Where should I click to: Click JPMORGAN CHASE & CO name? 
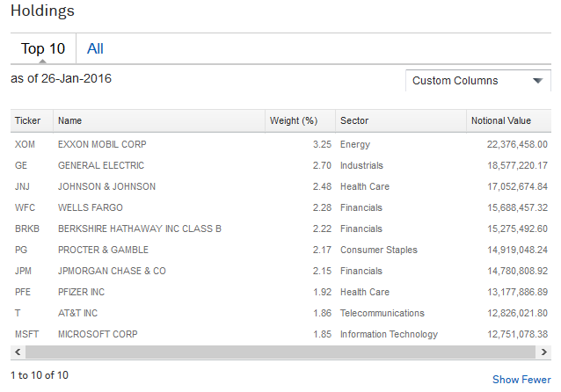tap(112, 271)
